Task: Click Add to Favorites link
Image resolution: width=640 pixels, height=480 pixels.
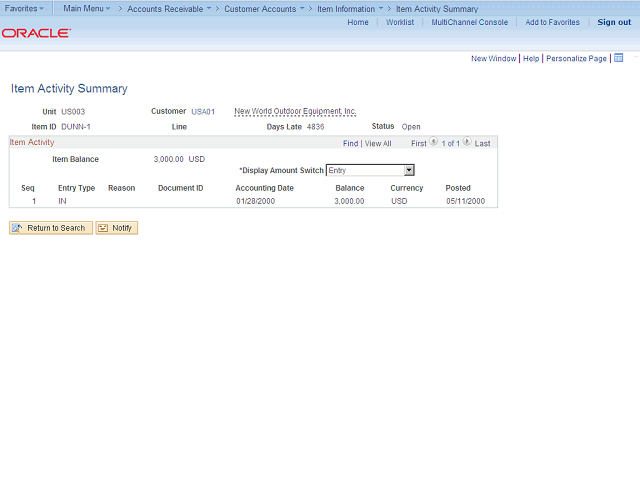Action: (552, 22)
